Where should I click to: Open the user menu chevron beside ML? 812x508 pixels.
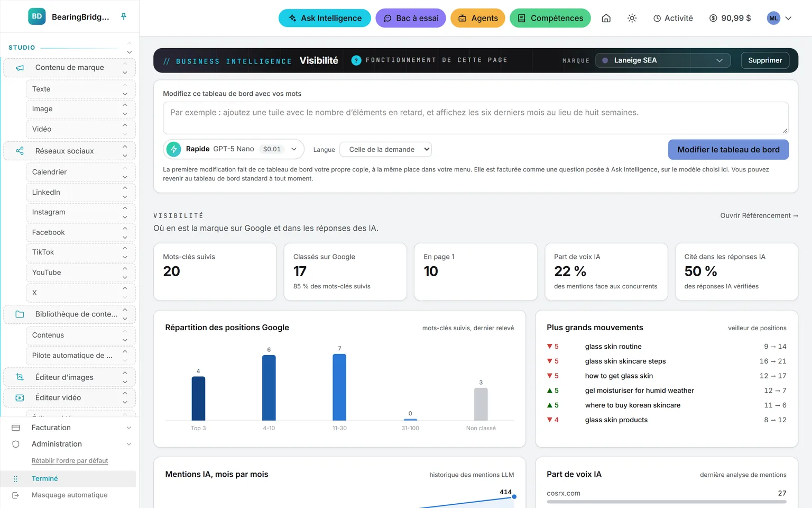pos(788,18)
